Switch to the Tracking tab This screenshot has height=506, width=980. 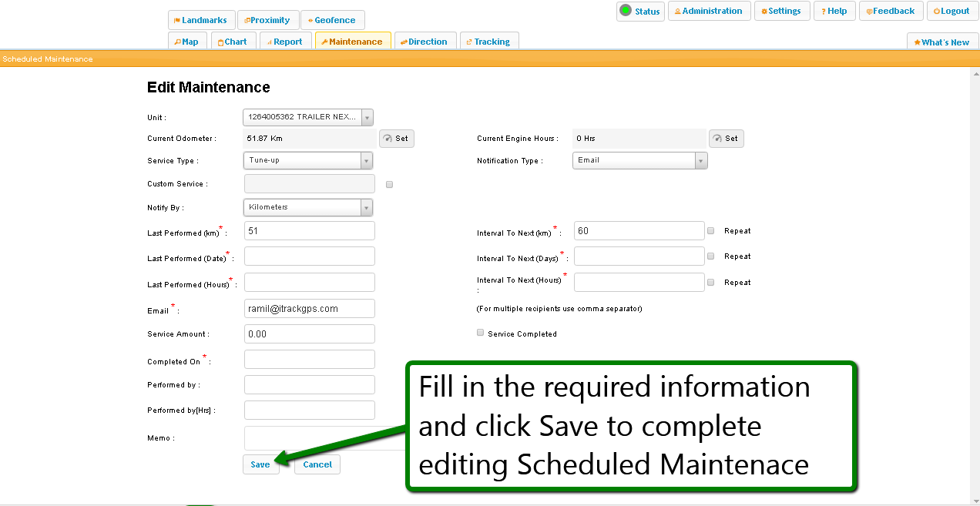489,42
